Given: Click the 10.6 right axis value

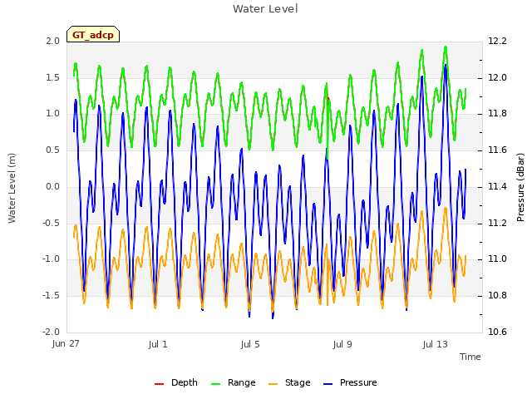Looking at the screenshot, I should 497,332.
